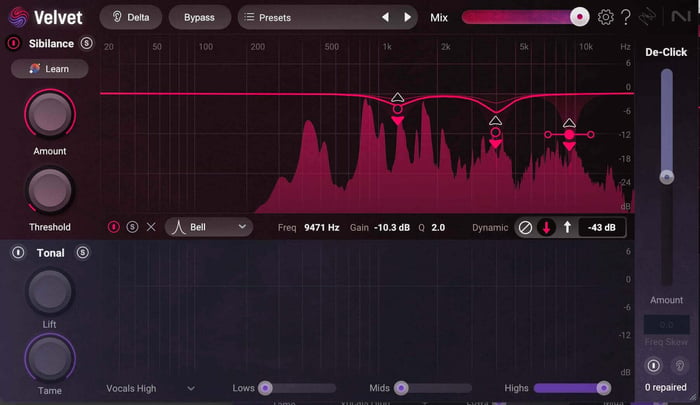Solo the selected EQ band
The image size is (700, 405).
pyautogui.click(x=132, y=227)
